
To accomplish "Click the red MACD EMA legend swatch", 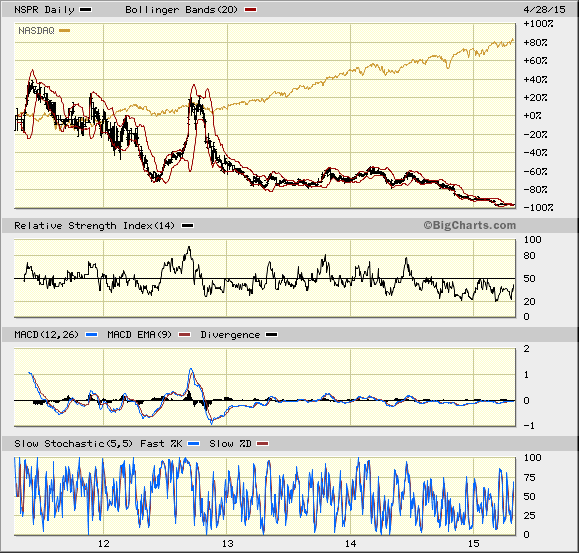I will (x=185, y=335).
